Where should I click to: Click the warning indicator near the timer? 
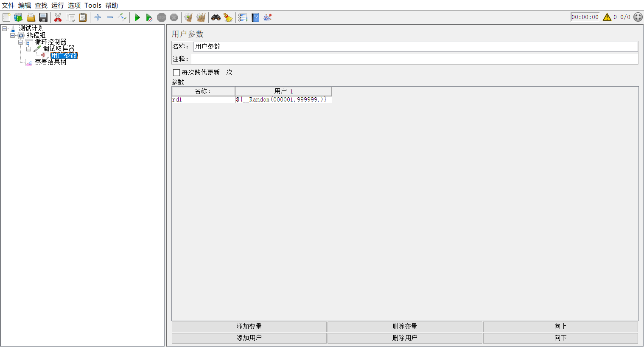point(608,17)
